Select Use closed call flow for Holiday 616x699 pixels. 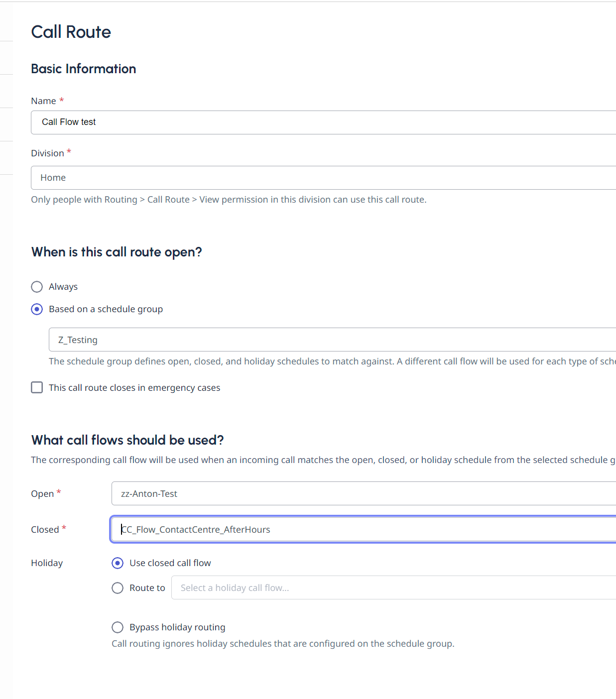coord(118,563)
